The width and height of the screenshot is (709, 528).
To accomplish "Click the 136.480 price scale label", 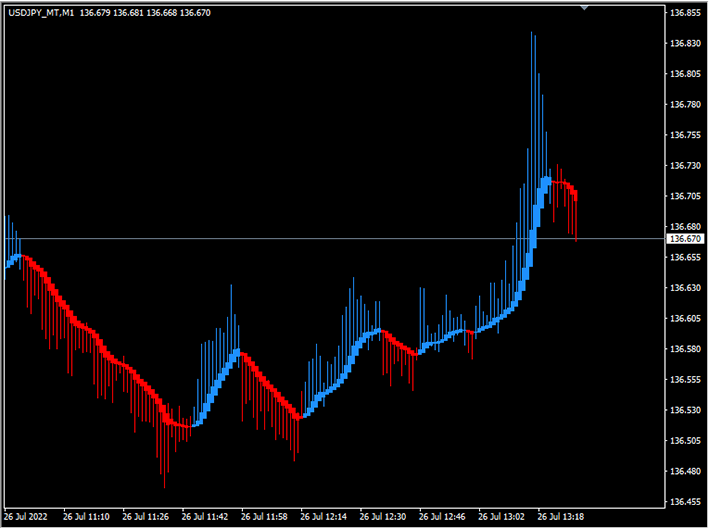I will (x=685, y=471).
